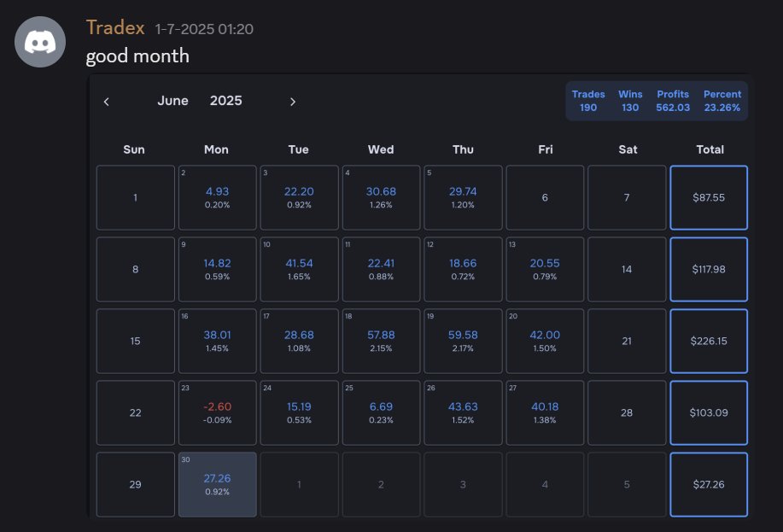The height and width of the screenshot is (532, 783).
Task: Go to next month arrow
Action: (293, 102)
